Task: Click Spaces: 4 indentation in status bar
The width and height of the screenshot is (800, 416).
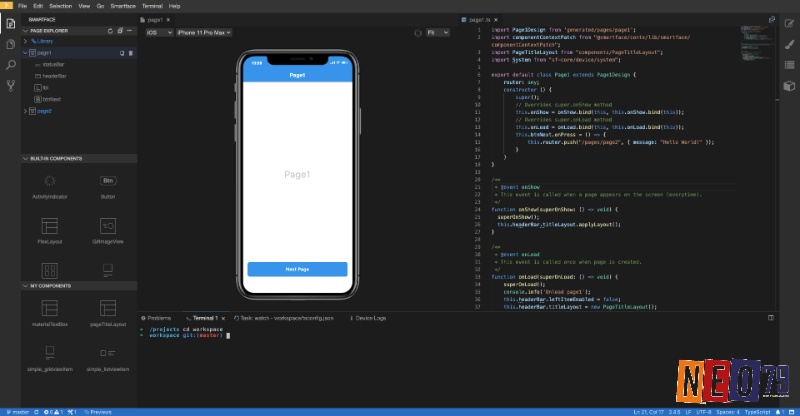Action: click(x=728, y=412)
